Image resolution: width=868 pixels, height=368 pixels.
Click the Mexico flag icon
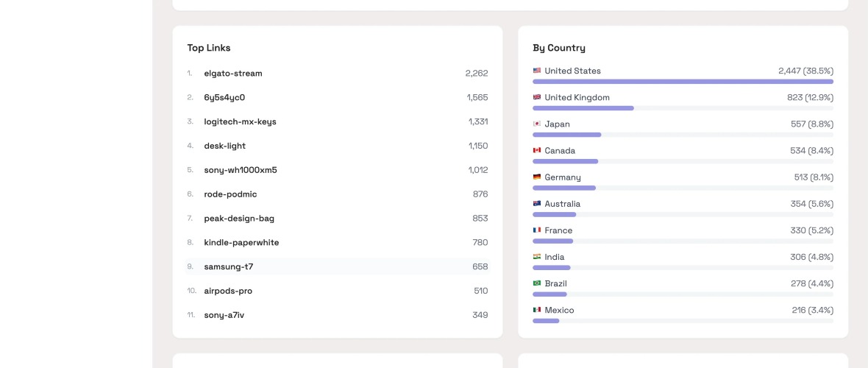coord(537,310)
